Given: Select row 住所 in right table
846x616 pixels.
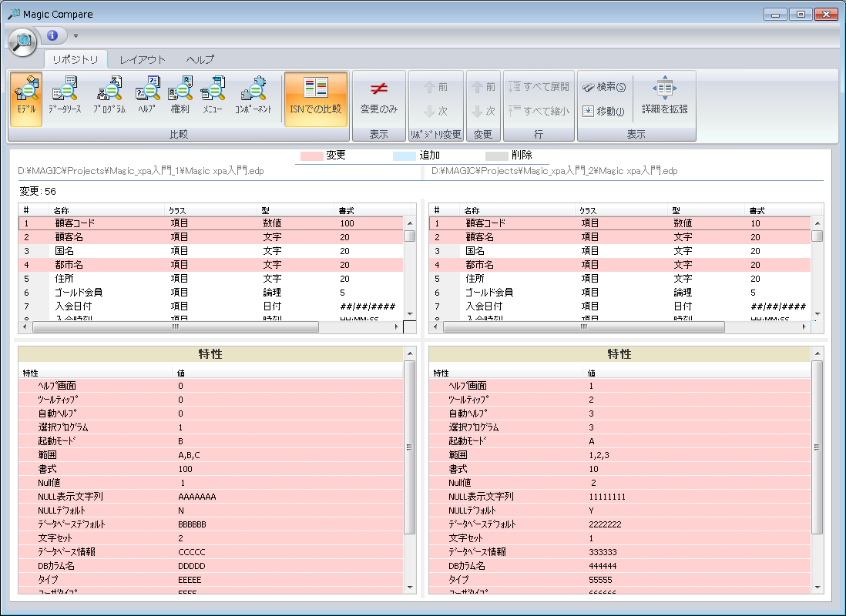Looking at the screenshot, I should pyautogui.click(x=620, y=279).
